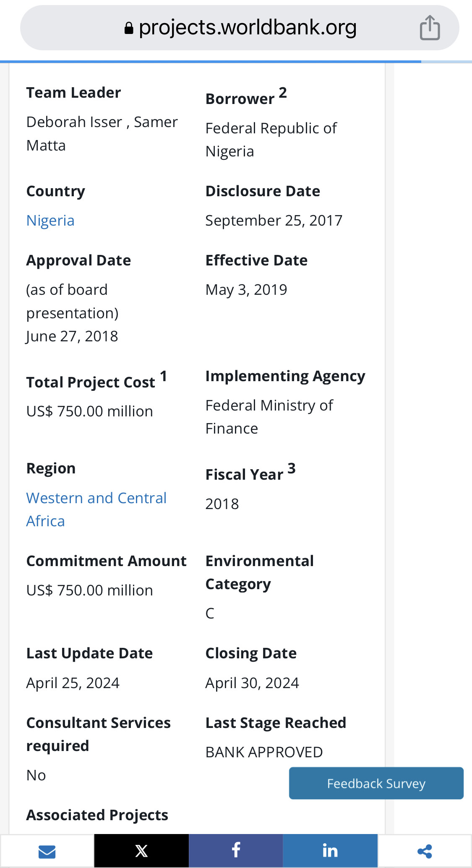Select the approval date June 27, 2018

[x=72, y=336]
